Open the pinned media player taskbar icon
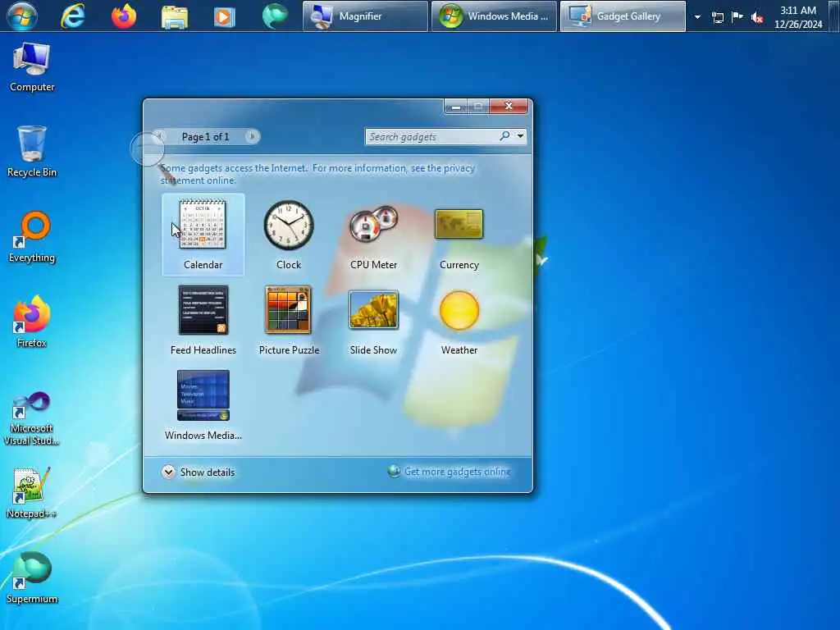840x630 pixels. [225, 16]
